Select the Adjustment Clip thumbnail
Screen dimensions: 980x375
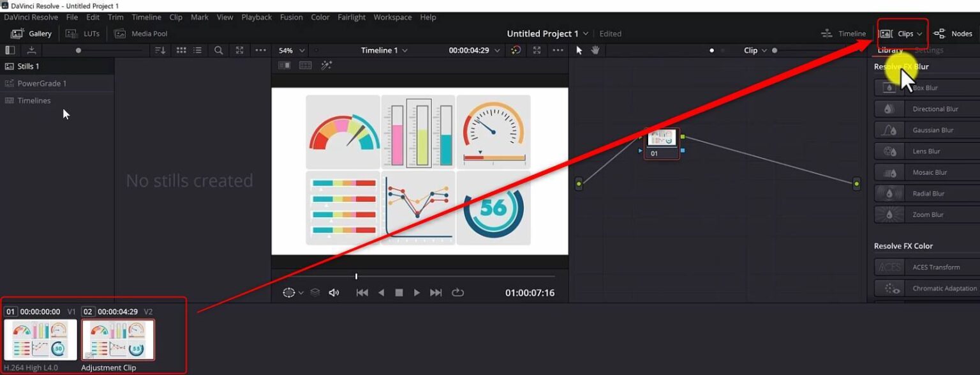(x=117, y=339)
